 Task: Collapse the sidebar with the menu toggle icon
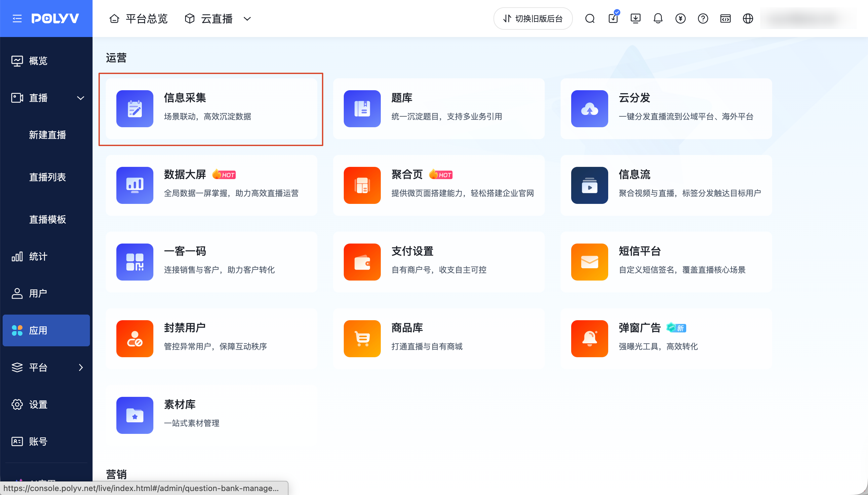17,19
